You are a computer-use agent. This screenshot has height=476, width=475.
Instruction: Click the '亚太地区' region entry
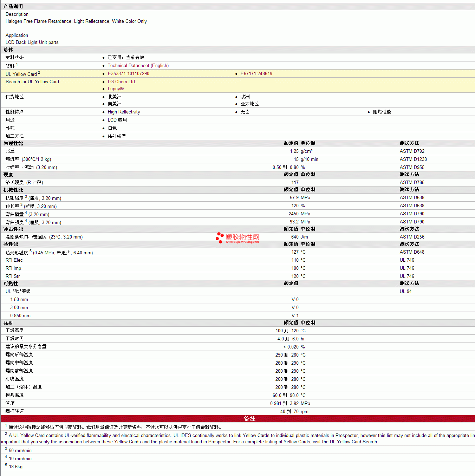click(x=249, y=104)
